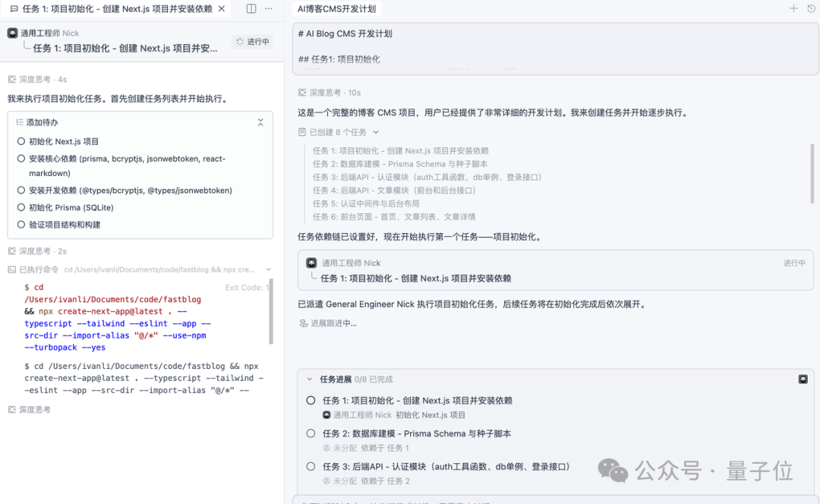820x504 pixels.
Task: Collapse the 任务进展 panel using its chevron
Action: (308, 378)
